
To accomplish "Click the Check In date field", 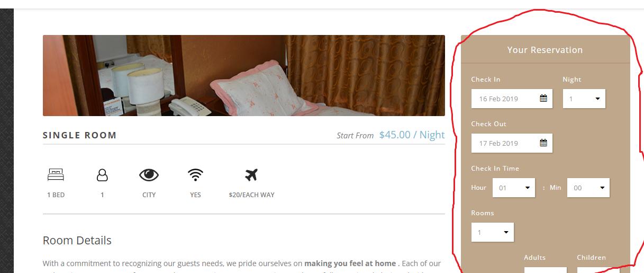I will pos(512,99).
